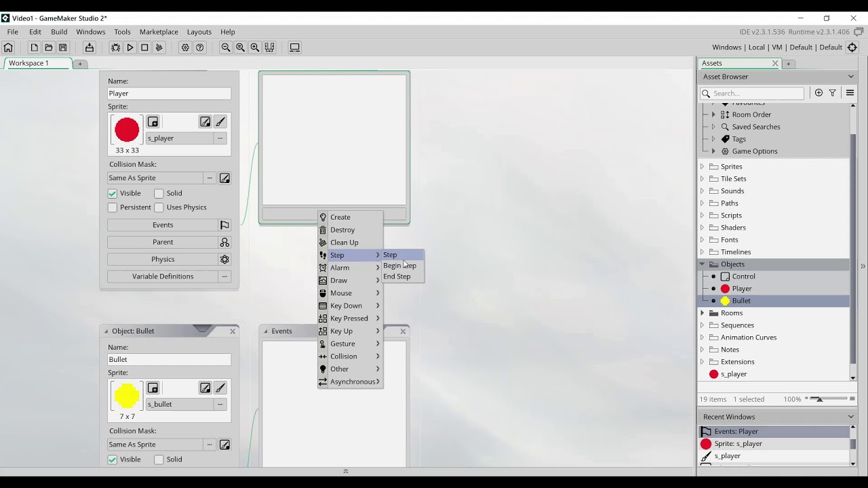Collapse the Objects folder
Image resolution: width=868 pixels, height=488 pixels.
tap(702, 264)
